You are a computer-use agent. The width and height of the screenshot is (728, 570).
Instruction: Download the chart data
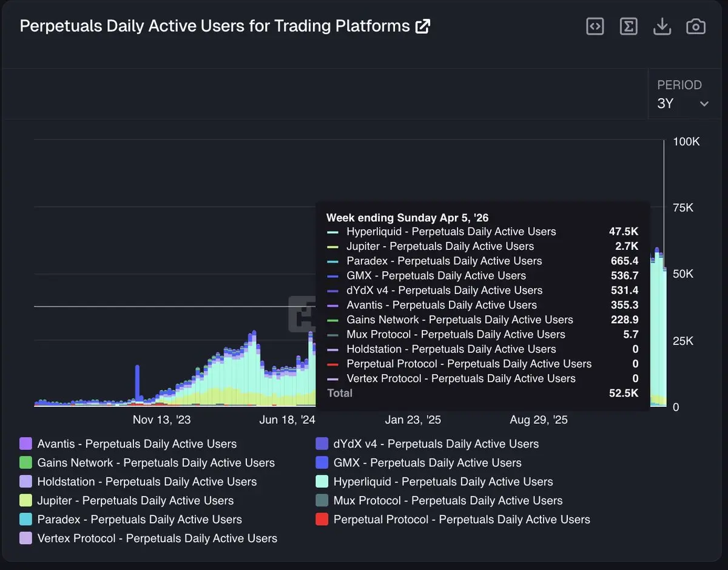click(662, 27)
